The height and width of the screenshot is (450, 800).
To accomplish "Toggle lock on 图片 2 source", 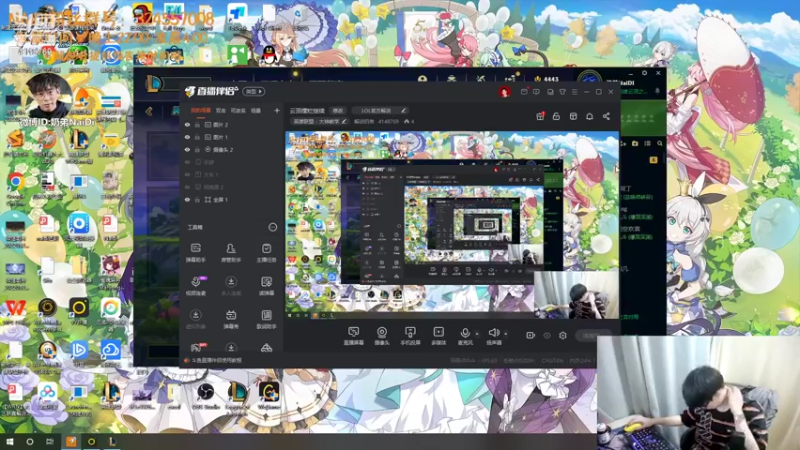I will pyautogui.click(x=197, y=124).
